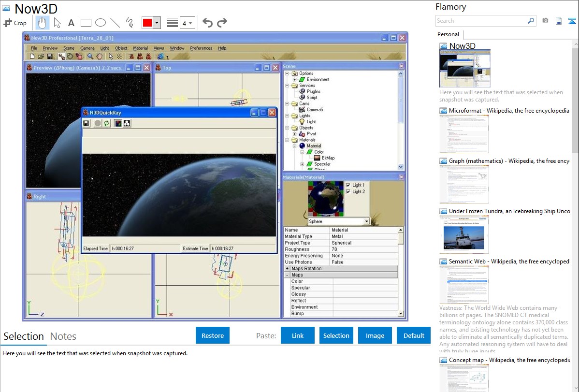
Task: Toggle the Light 2 checkbox
Action: pyautogui.click(x=348, y=192)
